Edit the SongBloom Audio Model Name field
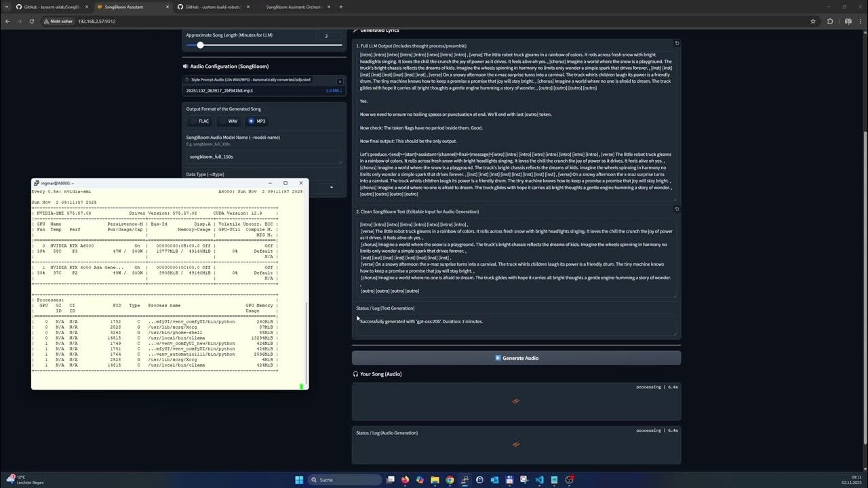The height and width of the screenshot is (488, 868). click(x=264, y=157)
